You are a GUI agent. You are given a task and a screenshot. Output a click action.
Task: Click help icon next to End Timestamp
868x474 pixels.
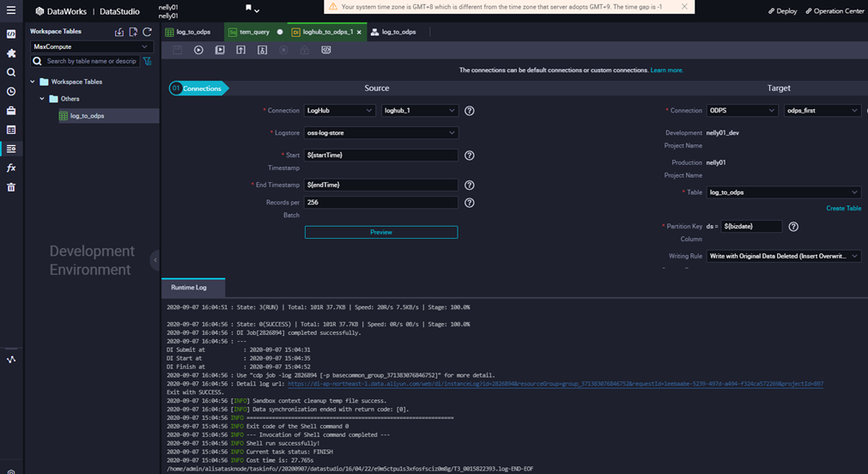pyautogui.click(x=470, y=185)
